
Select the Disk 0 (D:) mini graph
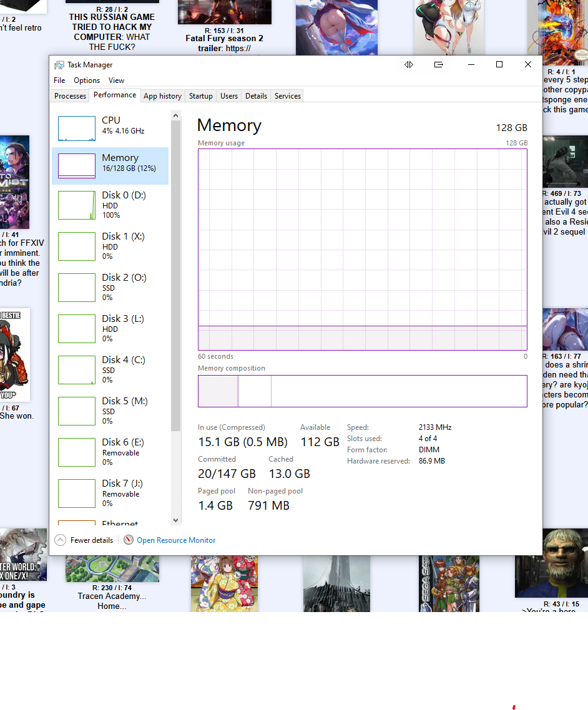(77, 205)
